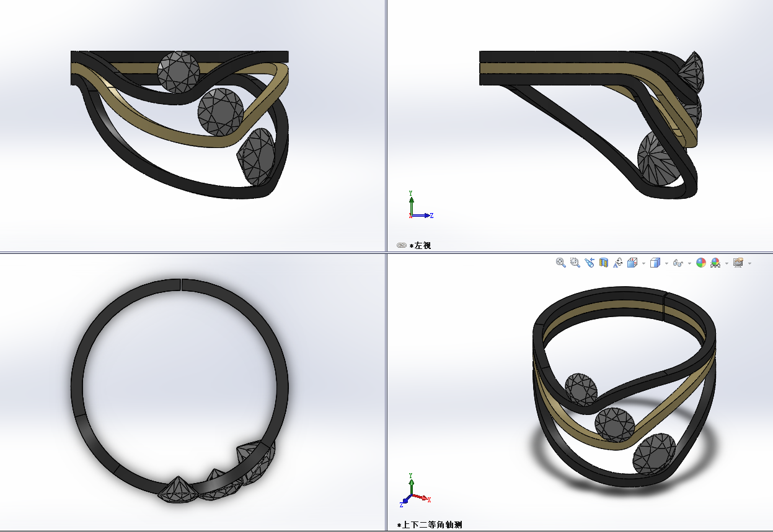Click the Apply Scene icon

coord(715,263)
